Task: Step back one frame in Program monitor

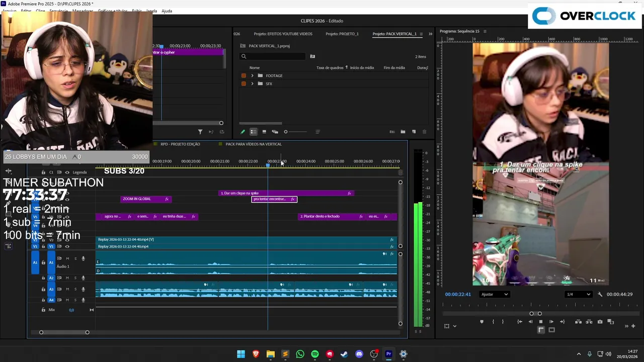Action: tap(530, 322)
